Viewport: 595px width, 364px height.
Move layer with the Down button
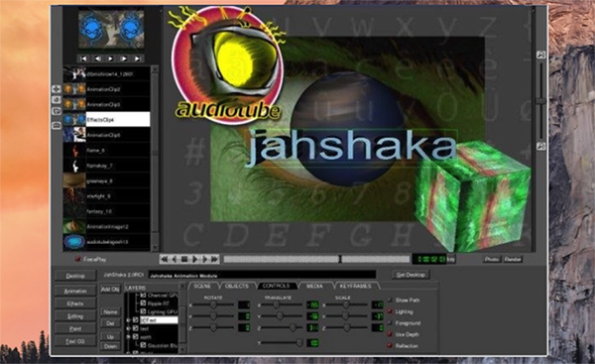(110, 346)
